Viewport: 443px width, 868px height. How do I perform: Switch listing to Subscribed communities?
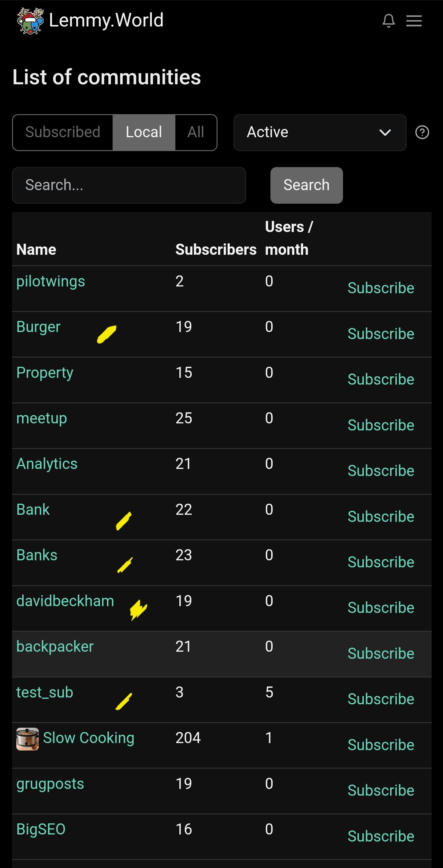tap(63, 132)
